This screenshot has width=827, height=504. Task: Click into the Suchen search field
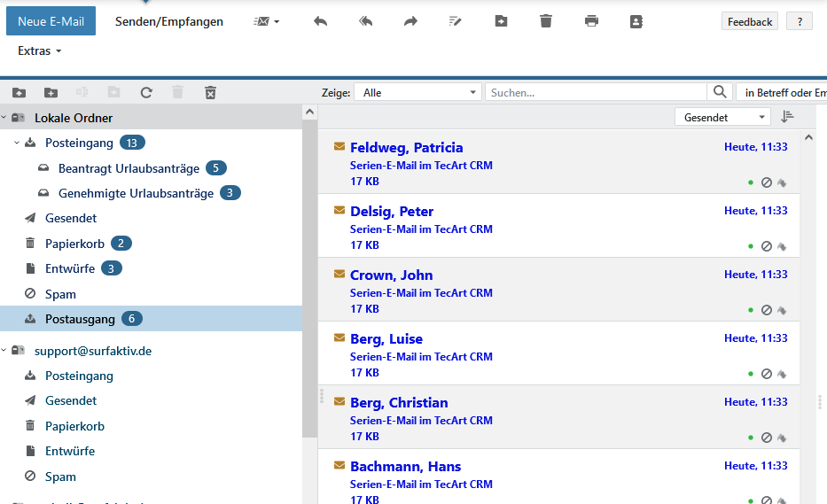pyautogui.click(x=596, y=92)
